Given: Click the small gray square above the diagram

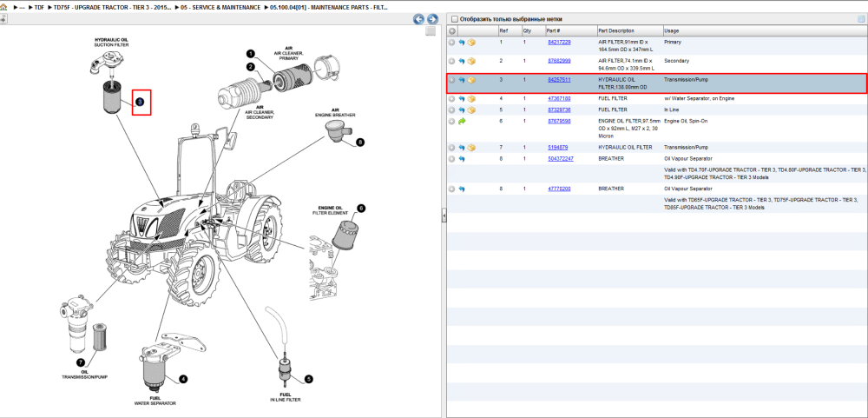Looking at the screenshot, I should 431,31.
